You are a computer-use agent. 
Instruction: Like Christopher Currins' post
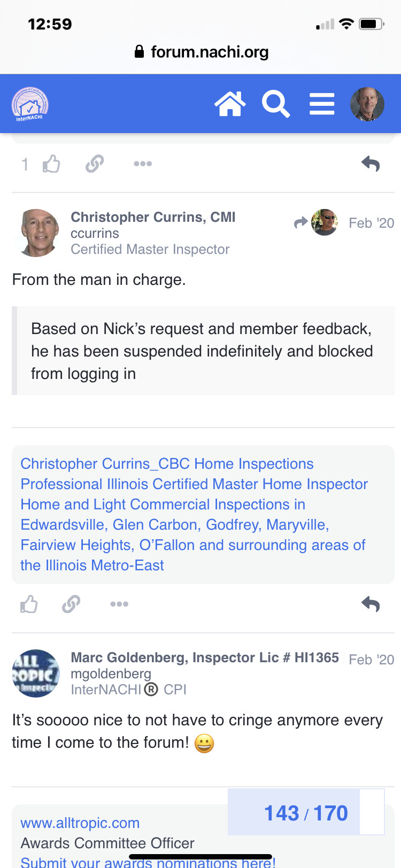29,604
